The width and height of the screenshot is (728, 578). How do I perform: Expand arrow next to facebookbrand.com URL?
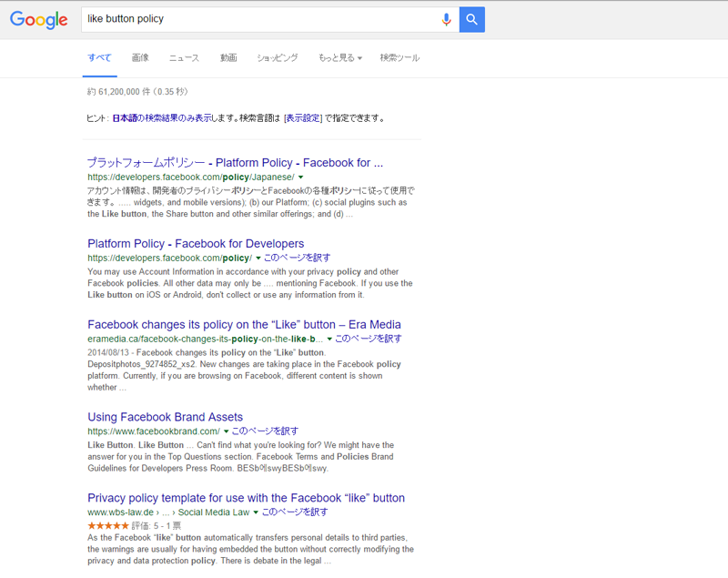coord(226,431)
